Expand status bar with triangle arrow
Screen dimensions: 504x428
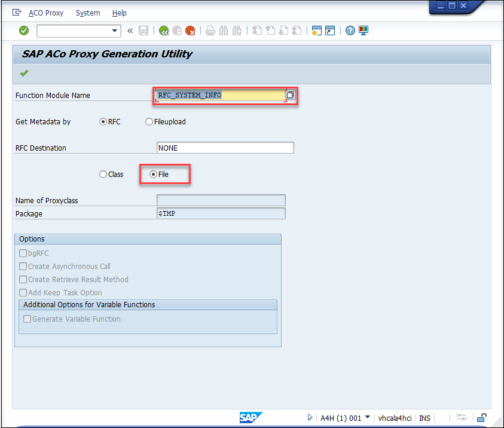tap(310, 417)
